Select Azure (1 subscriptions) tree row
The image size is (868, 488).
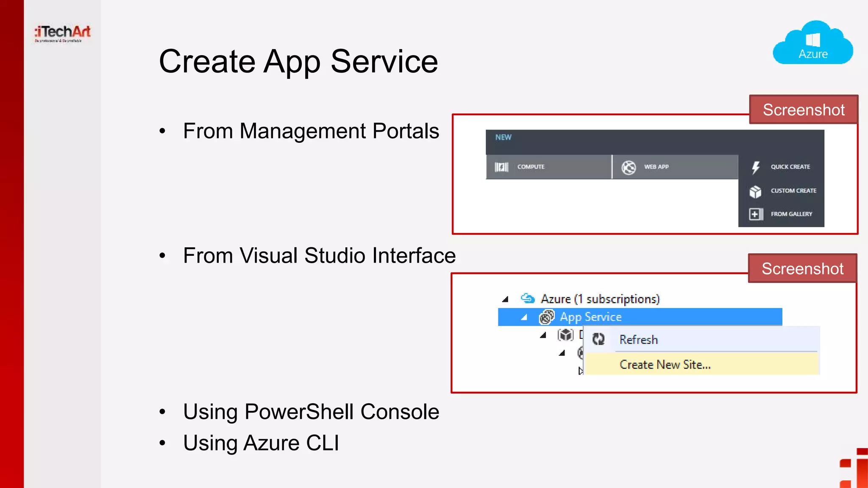pos(580,299)
